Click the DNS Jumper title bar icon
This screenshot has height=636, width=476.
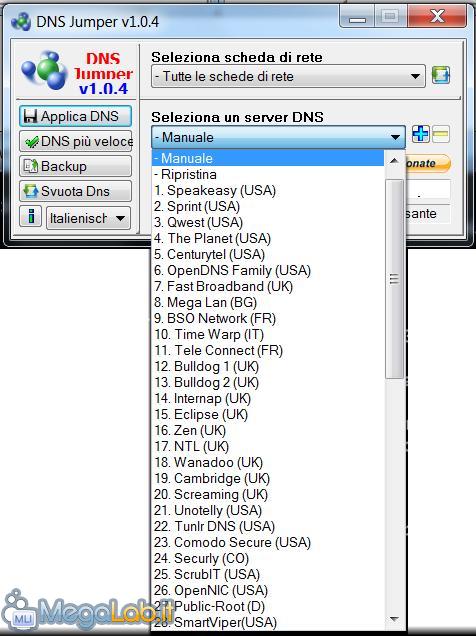(x=21, y=21)
